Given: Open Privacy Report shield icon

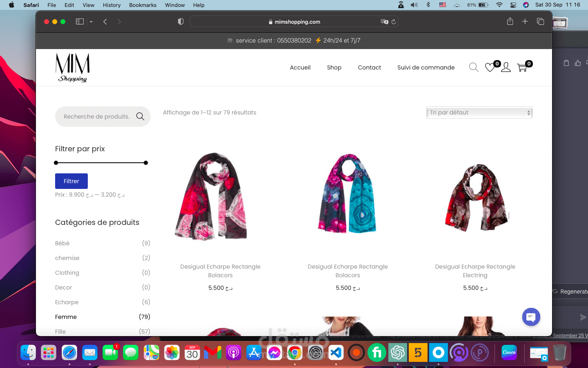Looking at the screenshot, I should coord(180,21).
